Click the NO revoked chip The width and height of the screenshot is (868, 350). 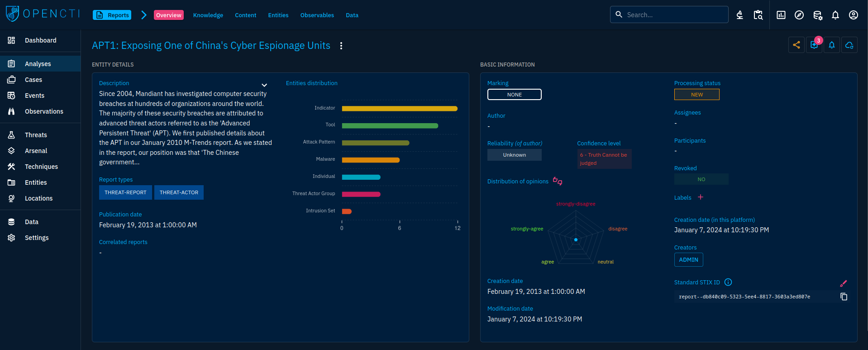(x=701, y=179)
